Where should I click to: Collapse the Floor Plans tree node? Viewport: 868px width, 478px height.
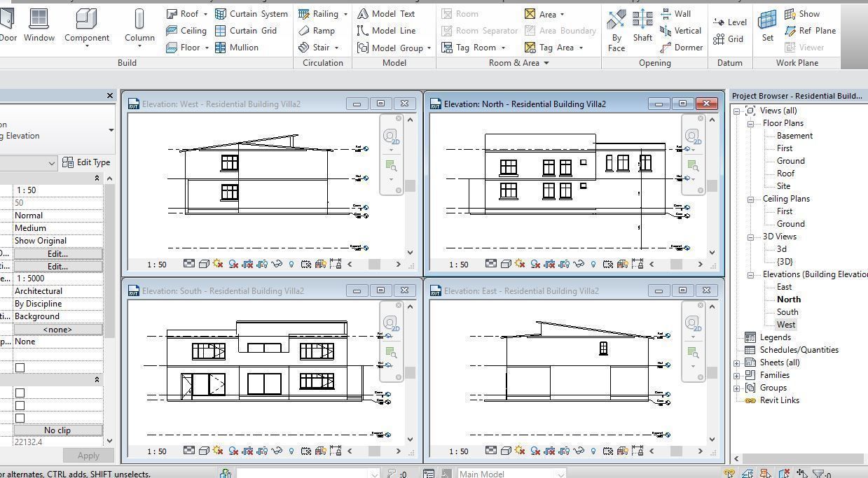pyautogui.click(x=750, y=123)
